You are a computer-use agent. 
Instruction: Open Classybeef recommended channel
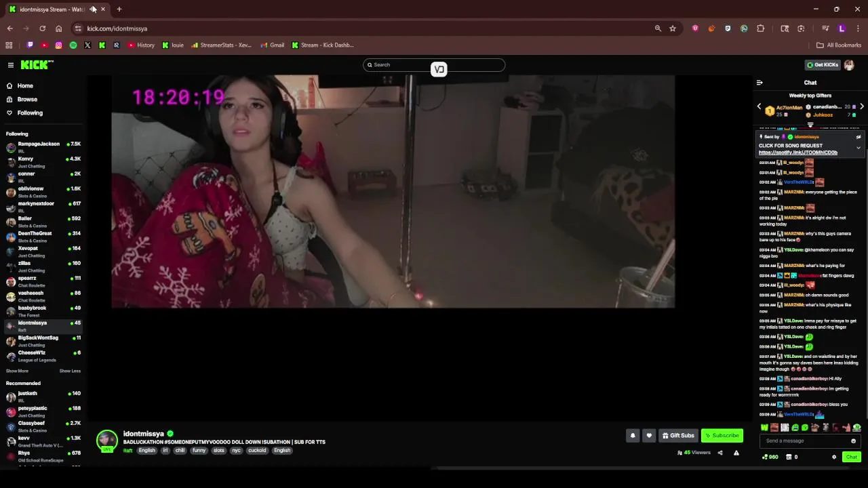click(x=43, y=426)
